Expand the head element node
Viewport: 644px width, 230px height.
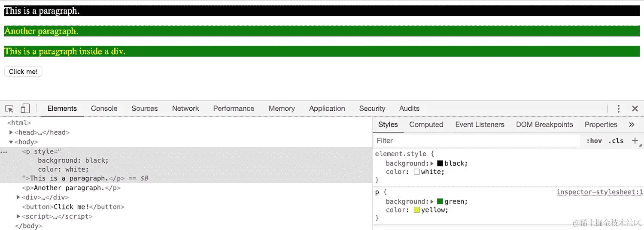11,133
